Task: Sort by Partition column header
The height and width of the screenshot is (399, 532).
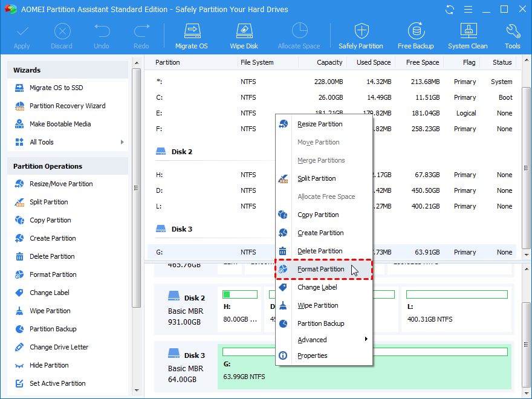Action: pos(167,62)
